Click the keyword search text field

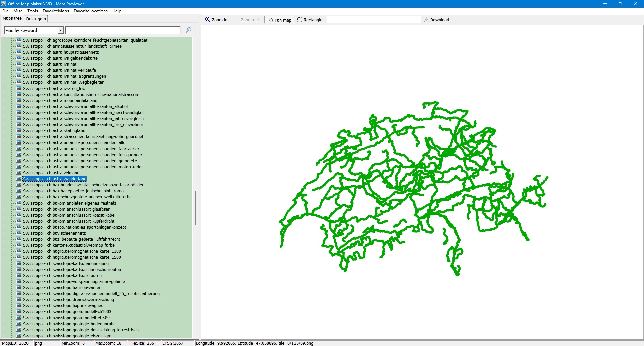pyautogui.click(x=123, y=30)
